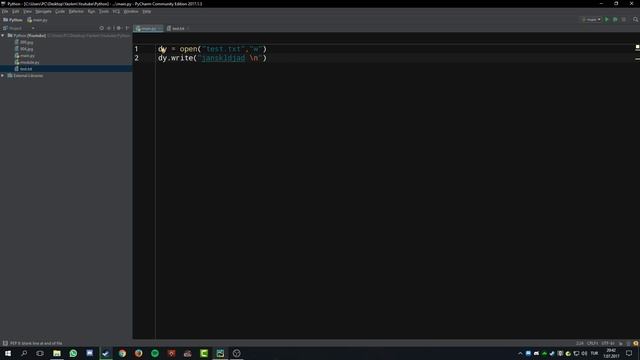
Task: Open Firefox from the taskbar
Action: click(138, 353)
